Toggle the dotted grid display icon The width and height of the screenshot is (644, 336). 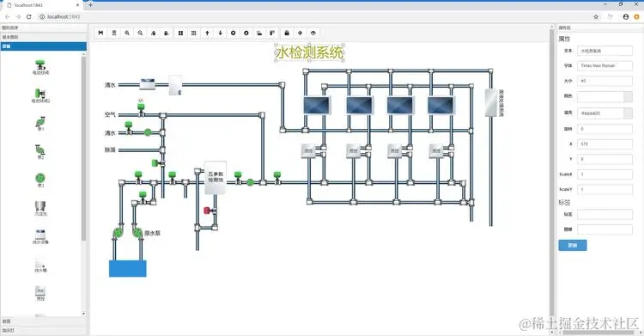[193, 33]
